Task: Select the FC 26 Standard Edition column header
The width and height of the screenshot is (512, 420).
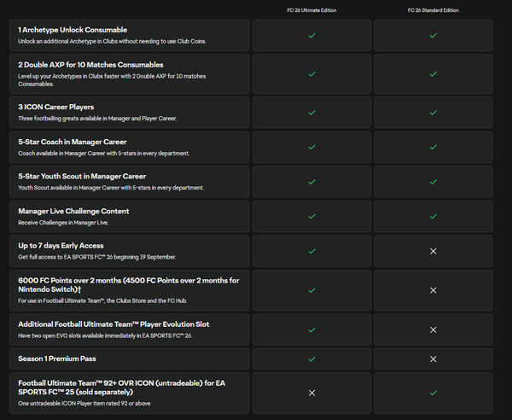Action: click(433, 10)
